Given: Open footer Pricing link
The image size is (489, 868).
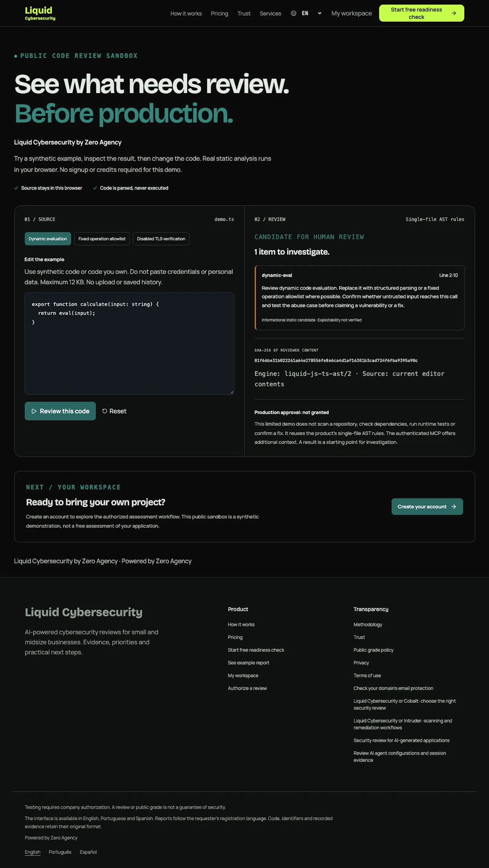Looking at the screenshot, I should 235,637.
